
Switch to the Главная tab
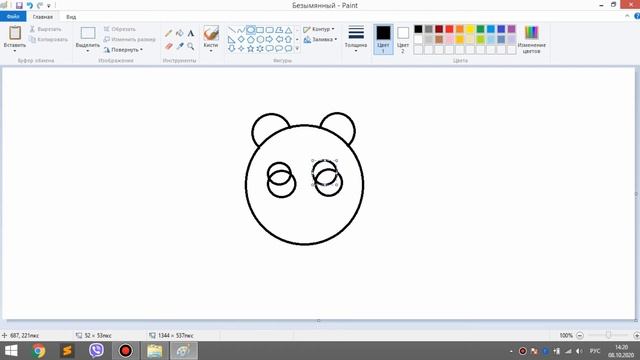pos(43,17)
